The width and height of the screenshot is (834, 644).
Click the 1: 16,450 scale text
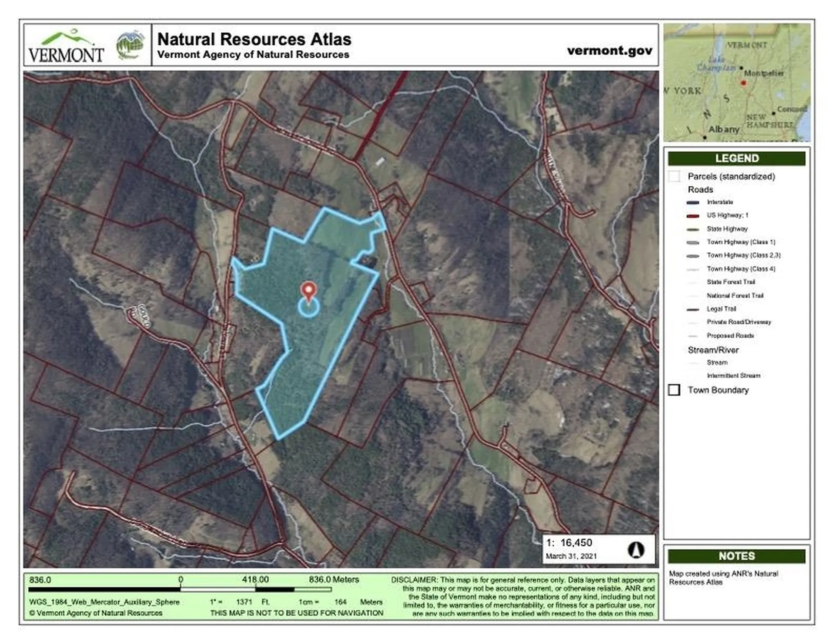pyautogui.click(x=569, y=543)
